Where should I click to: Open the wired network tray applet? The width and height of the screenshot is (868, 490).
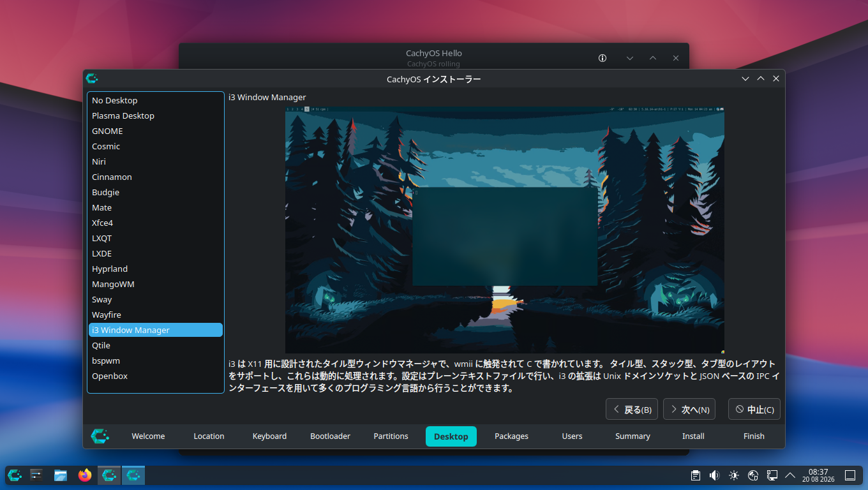(772, 475)
